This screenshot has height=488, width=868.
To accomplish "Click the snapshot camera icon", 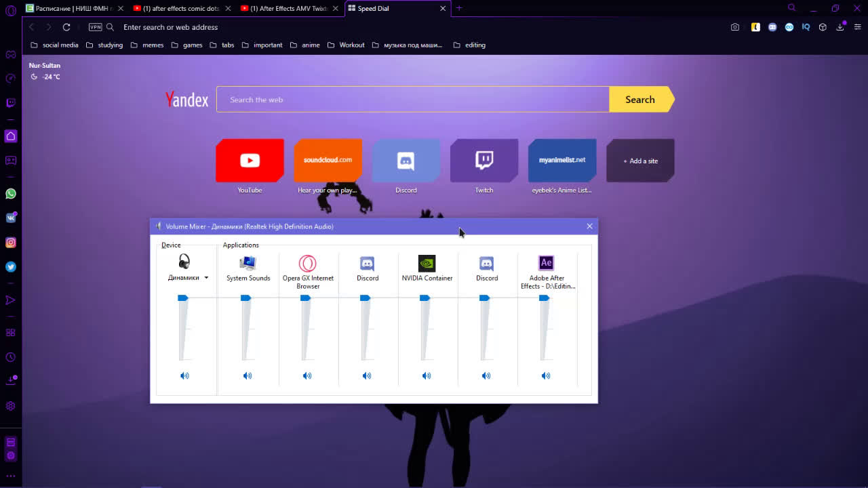I will coord(735,27).
